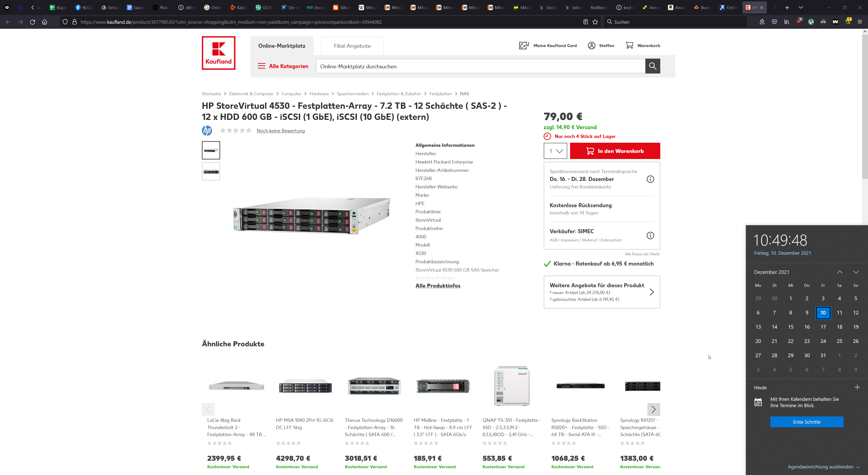This screenshot has height=475, width=868.
Task: Click the Kaufland logo
Action: (218, 53)
